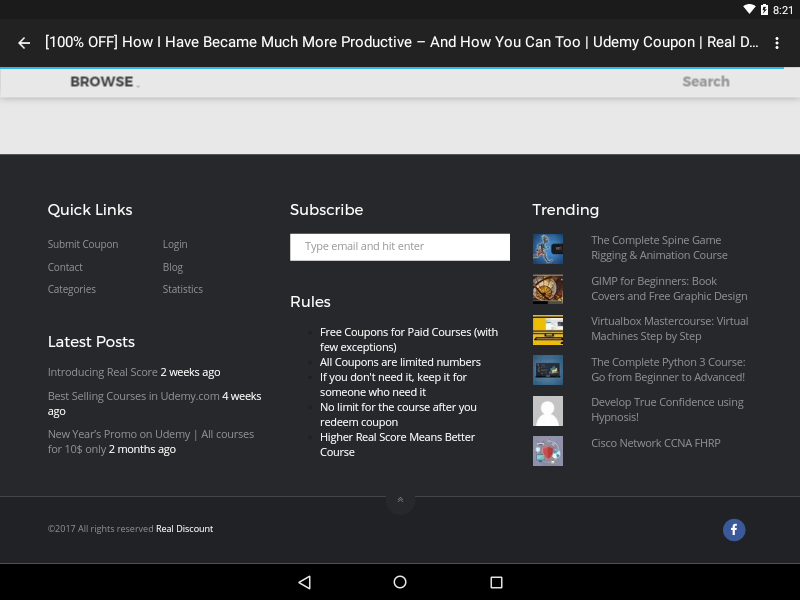Tap the Trending section heading
This screenshot has height=600, width=800.
[x=565, y=210]
